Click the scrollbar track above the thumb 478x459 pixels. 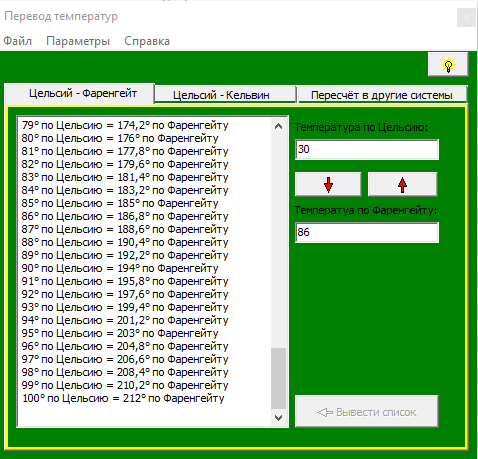279,240
